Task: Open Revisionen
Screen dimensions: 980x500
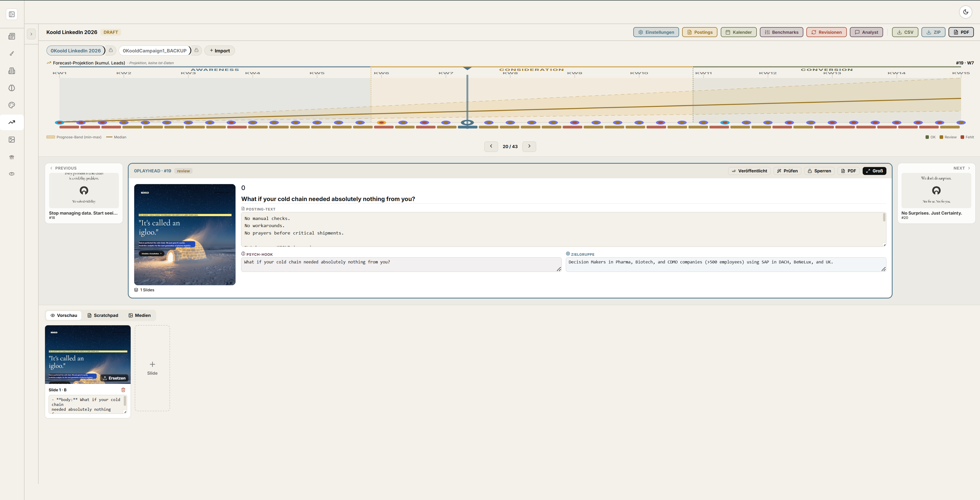Action: click(826, 32)
